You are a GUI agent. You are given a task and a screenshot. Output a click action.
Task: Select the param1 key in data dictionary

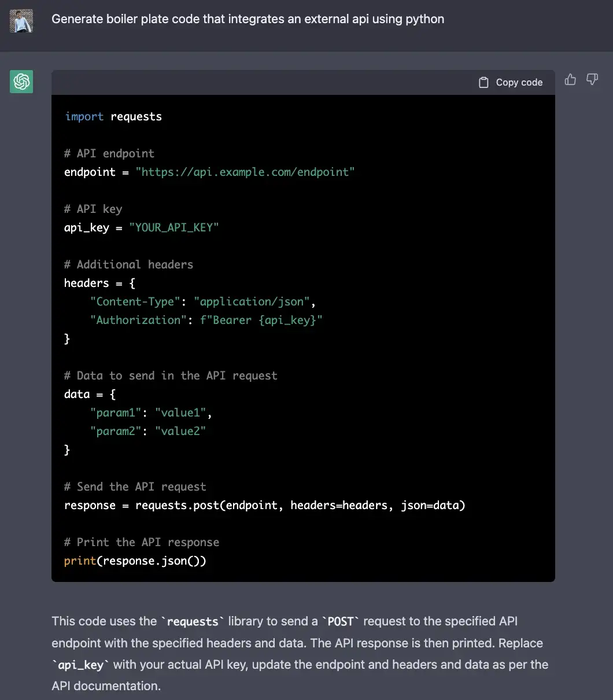[115, 412]
